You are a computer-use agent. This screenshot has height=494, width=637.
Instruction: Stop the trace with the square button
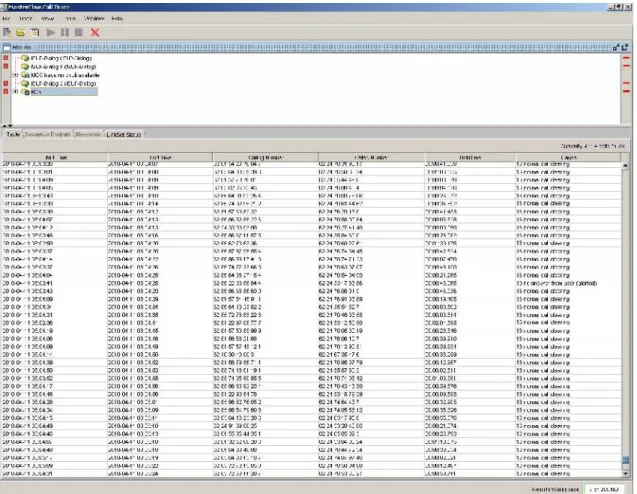[x=79, y=32]
